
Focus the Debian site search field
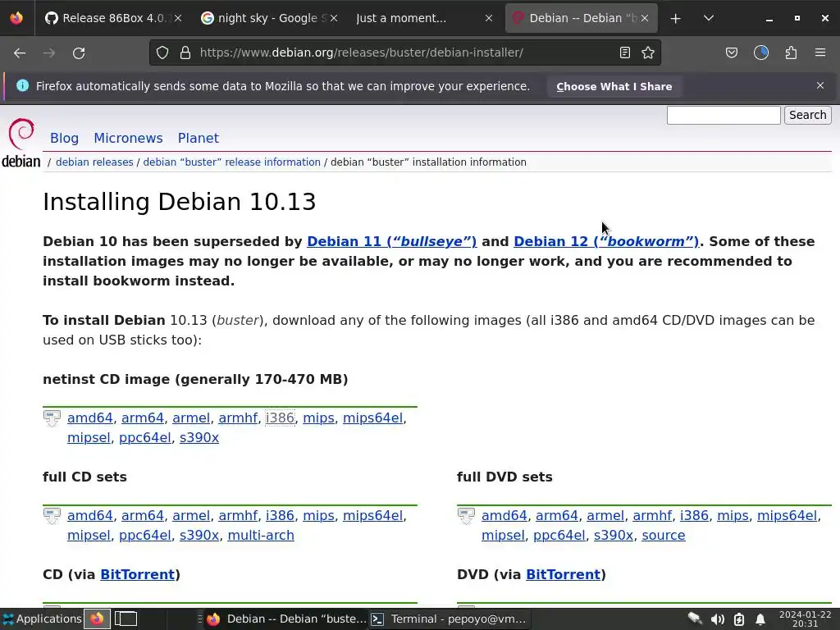724,115
